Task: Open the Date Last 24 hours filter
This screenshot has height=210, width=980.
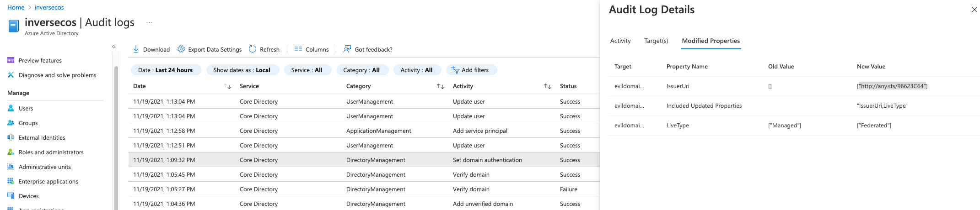Action: tap(166, 70)
